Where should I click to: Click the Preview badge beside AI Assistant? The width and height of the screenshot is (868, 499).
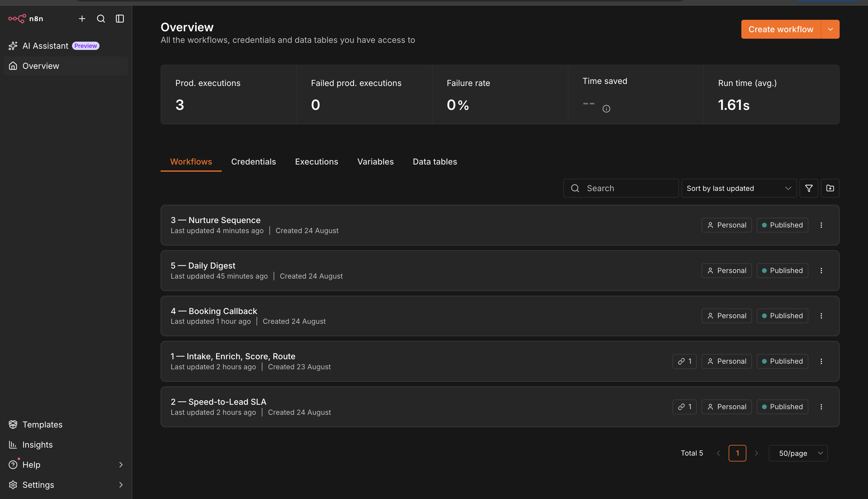point(86,45)
